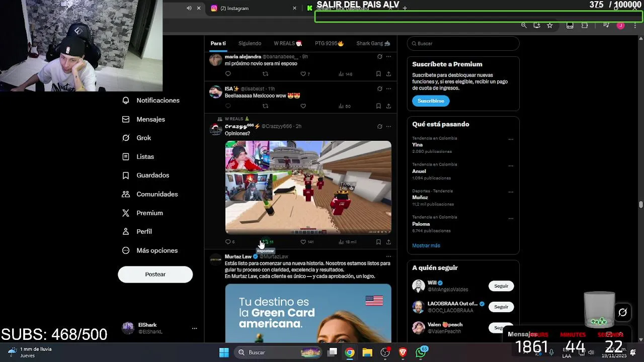This screenshot has width=644, height=362.
Task: Open Murtaz Law profile link
Action: click(238, 256)
